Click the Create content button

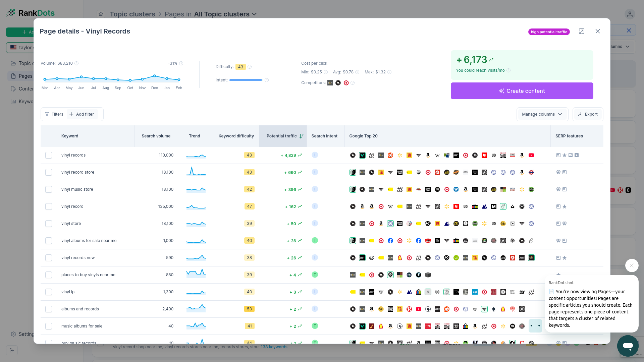pos(522,91)
